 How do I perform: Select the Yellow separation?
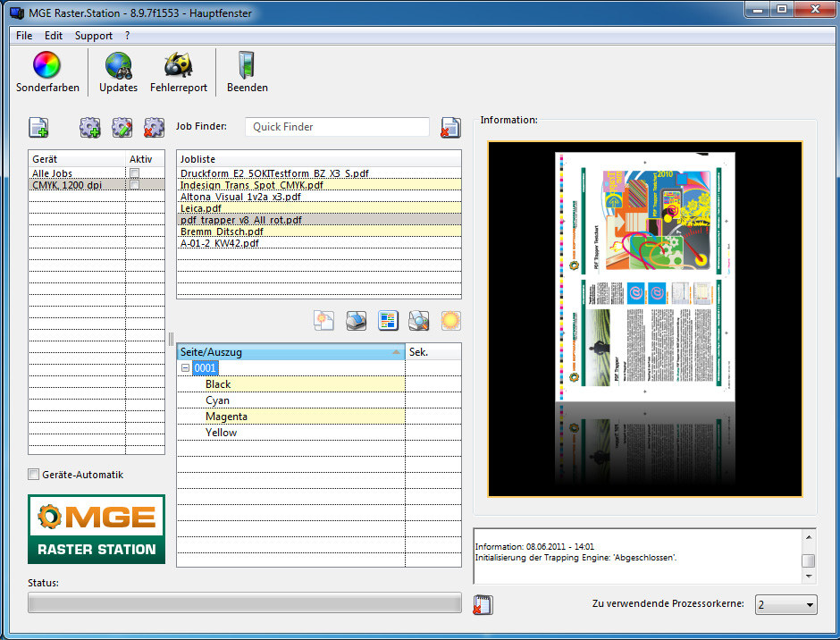[221, 433]
